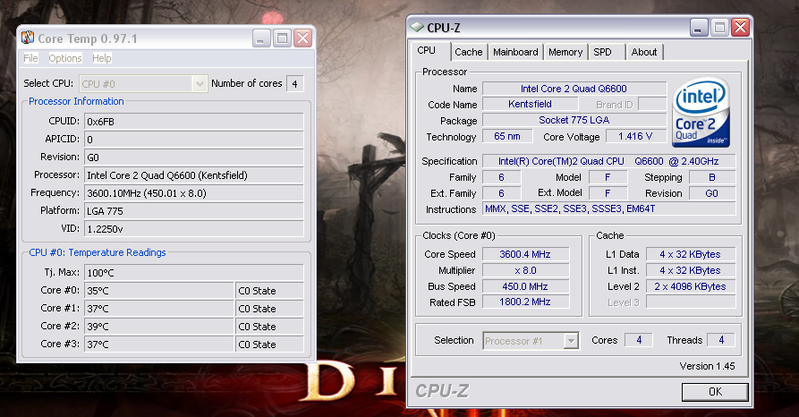This screenshot has width=799, height=417.
Task: Maximize the Core Temp window
Action: click(x=282, y=38)
